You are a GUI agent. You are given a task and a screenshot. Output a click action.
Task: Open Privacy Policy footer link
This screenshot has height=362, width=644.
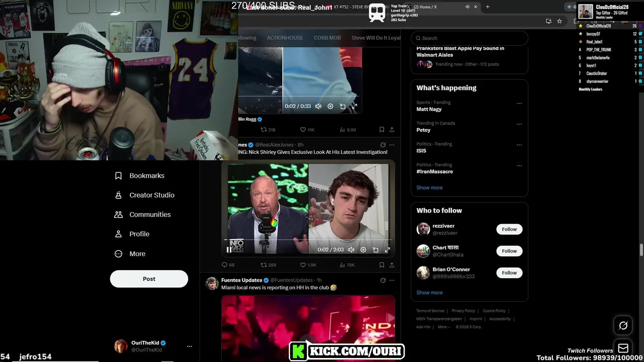pos(463,311)
